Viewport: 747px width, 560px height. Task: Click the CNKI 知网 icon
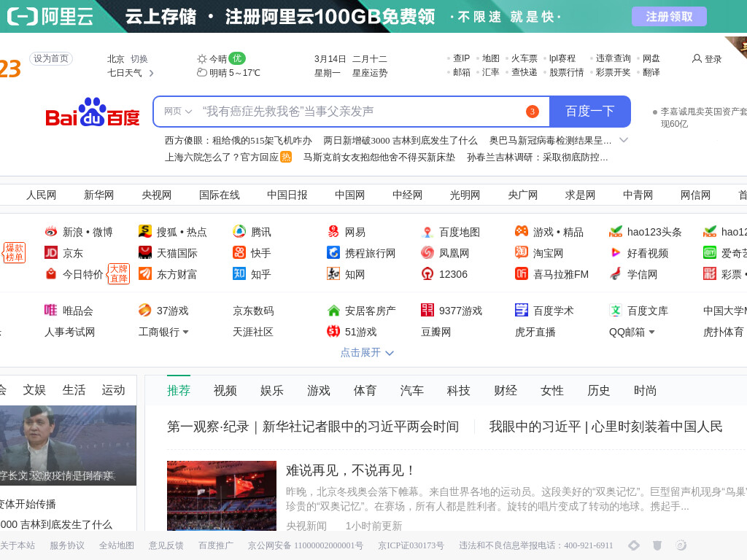[333, 273]
